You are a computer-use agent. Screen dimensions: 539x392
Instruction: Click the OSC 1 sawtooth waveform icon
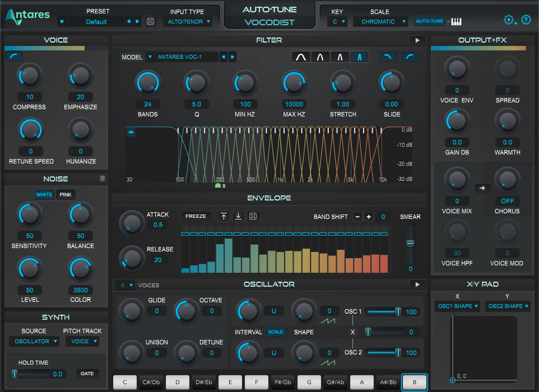click(x=328, y=321)
